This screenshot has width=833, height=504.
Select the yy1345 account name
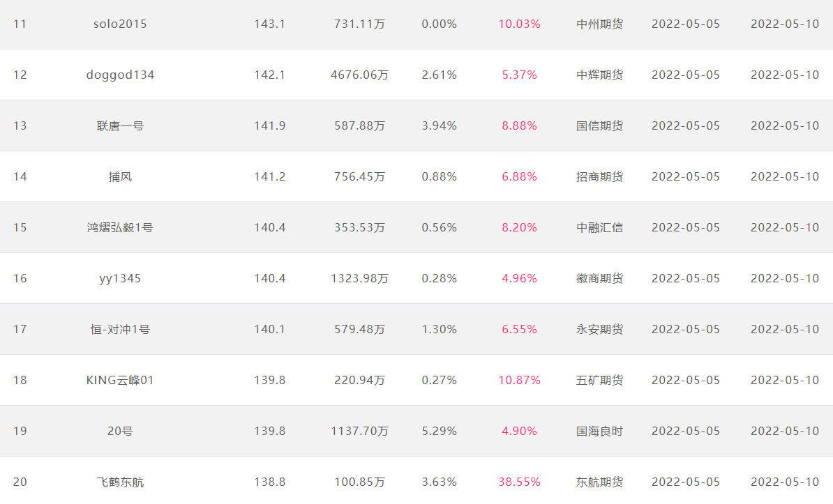tap(120, 279)
